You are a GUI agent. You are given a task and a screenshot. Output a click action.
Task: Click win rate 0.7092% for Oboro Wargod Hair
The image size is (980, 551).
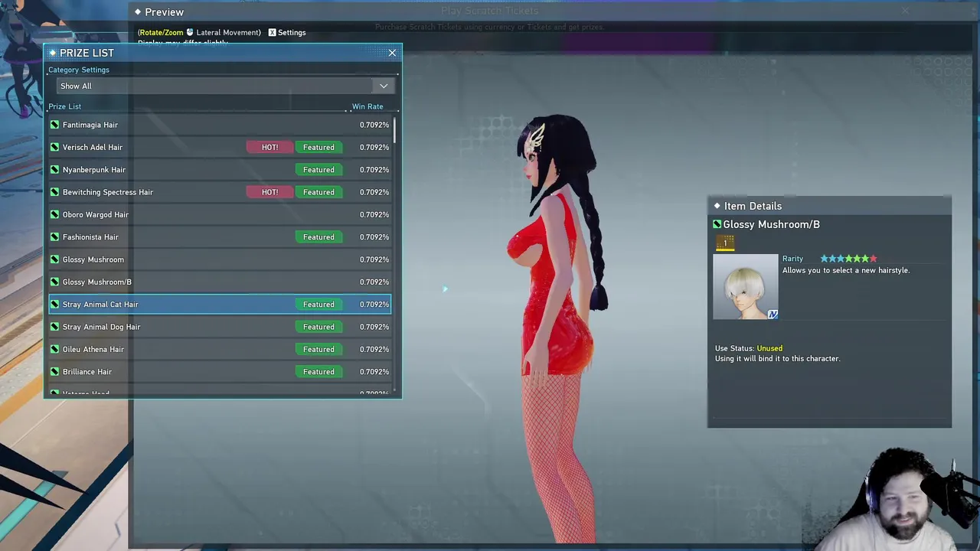pos(374,214)
